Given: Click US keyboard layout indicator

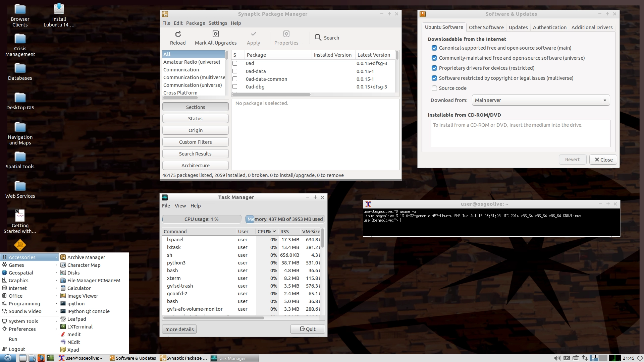Looking at the screenshot, I should click(x=567, y=358).
